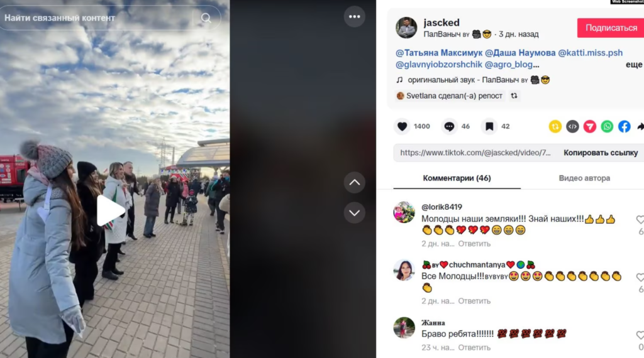Share via red send icon
The width and height of the screenshot is (644, 358).
pos(590,126)
